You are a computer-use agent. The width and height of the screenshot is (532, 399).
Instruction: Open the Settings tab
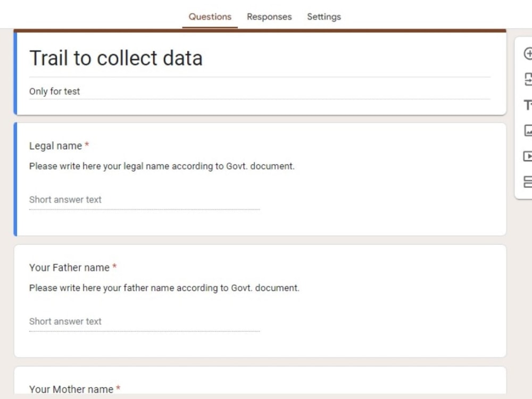323,16
